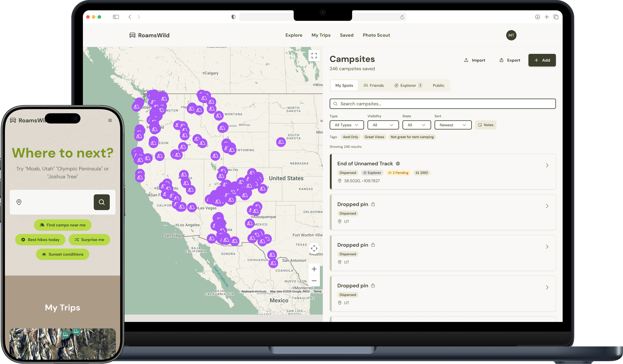
Task: Expand the third Dropped pin chevron
Action: (x=547, y=287)
